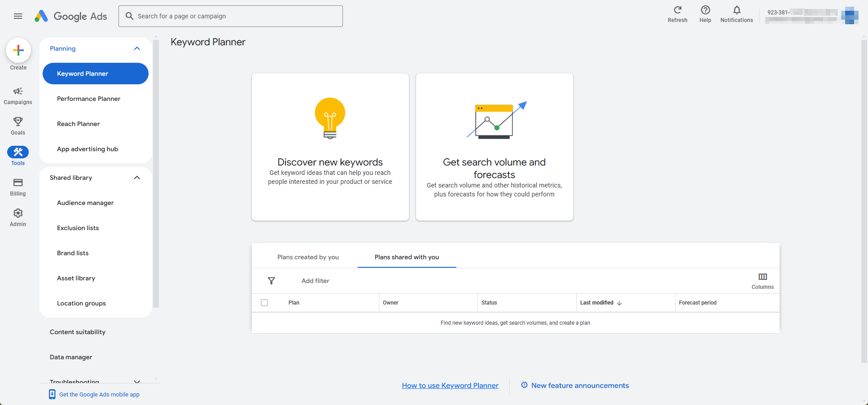Open Notifications bell

click(x=737, y=10)
